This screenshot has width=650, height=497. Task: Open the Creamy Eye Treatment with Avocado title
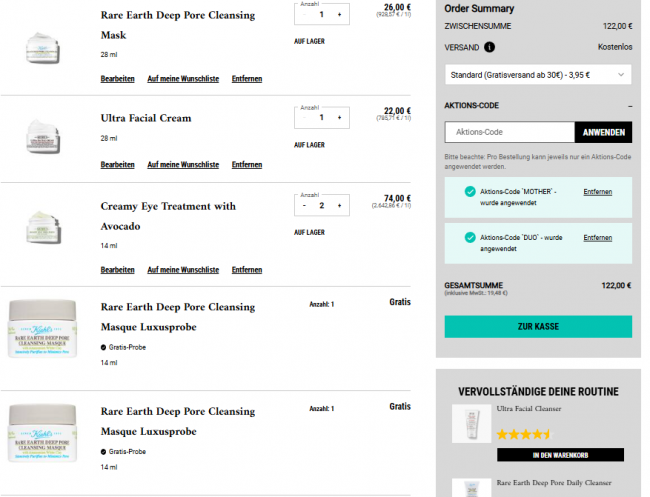pos(168,216)
